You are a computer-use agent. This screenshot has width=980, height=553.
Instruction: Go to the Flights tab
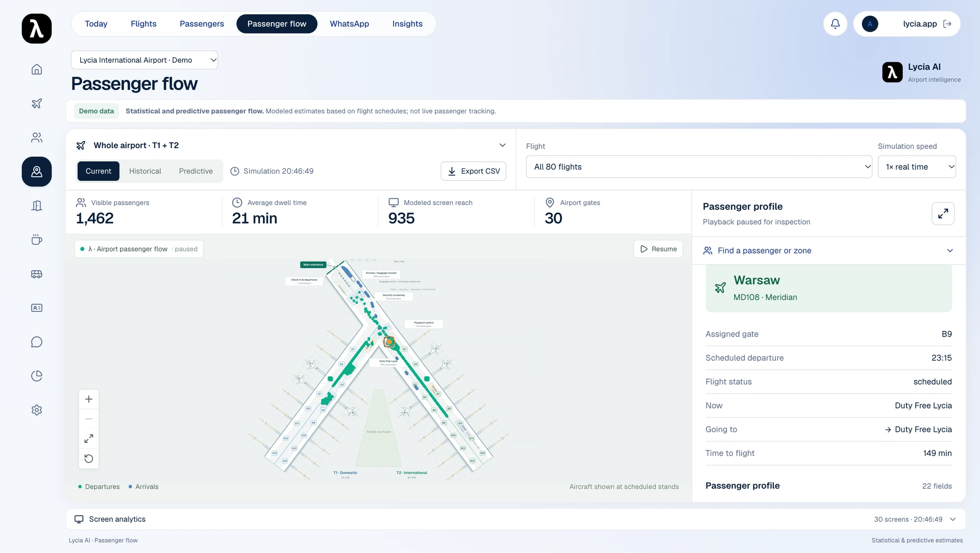143,24
